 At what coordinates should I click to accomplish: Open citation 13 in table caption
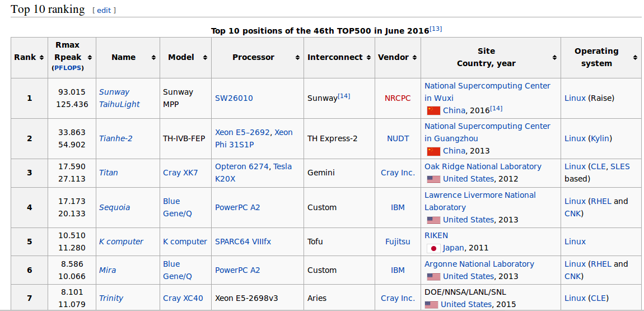tap(435, 29)
